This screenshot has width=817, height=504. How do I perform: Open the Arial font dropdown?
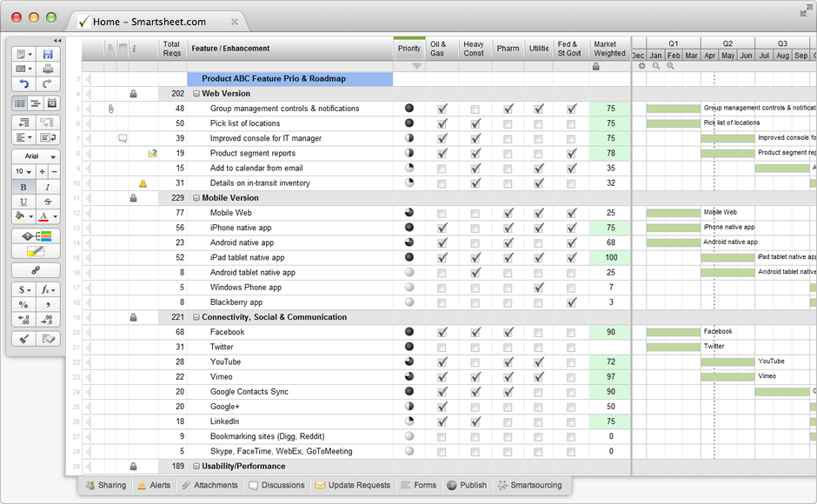click(36, 156)
